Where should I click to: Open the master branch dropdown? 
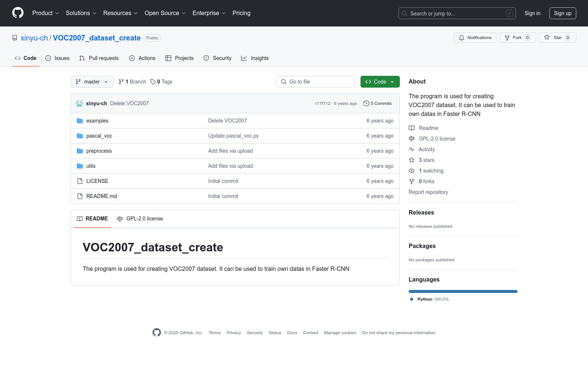click(x=92, y=82)
